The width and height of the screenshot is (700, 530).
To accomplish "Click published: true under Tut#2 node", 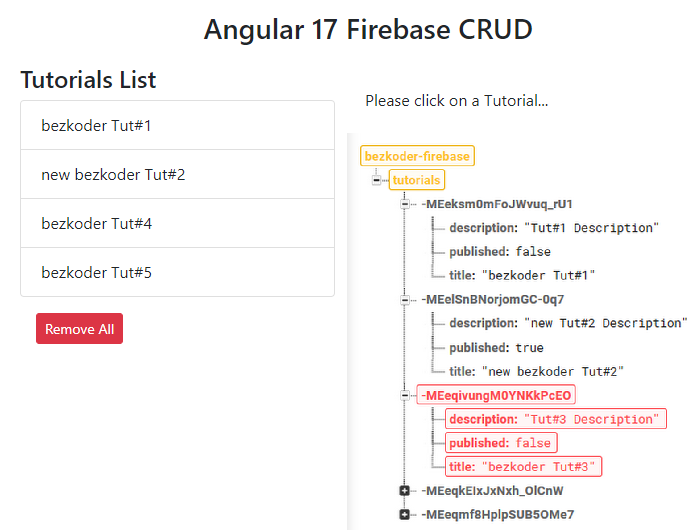I will [x=496, y=348].
